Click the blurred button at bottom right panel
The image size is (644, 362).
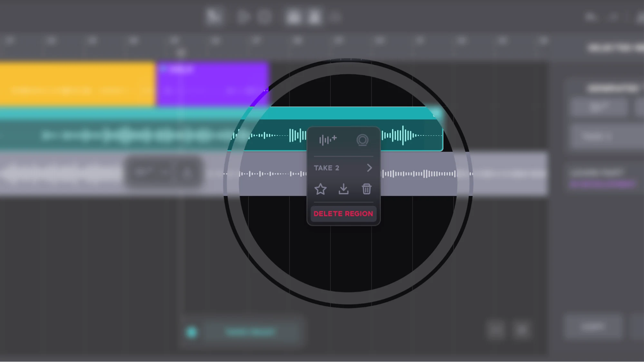593,327
